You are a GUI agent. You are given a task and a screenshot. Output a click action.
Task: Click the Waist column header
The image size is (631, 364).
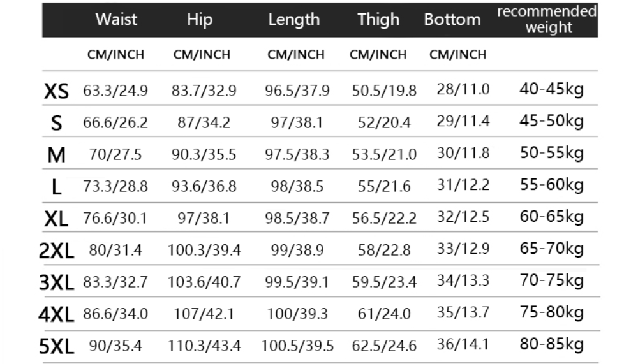[116, 19]
